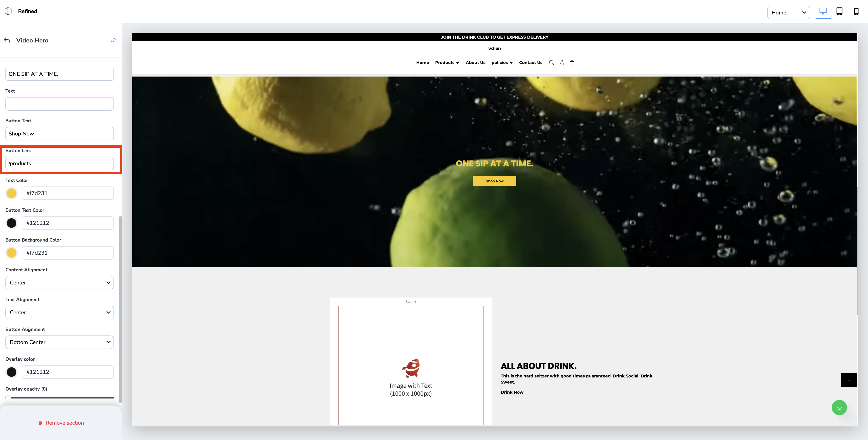The width and height of the screenshot is (868, 440).
Task: Open the Button Alignment dropdown
Action: 60,342
